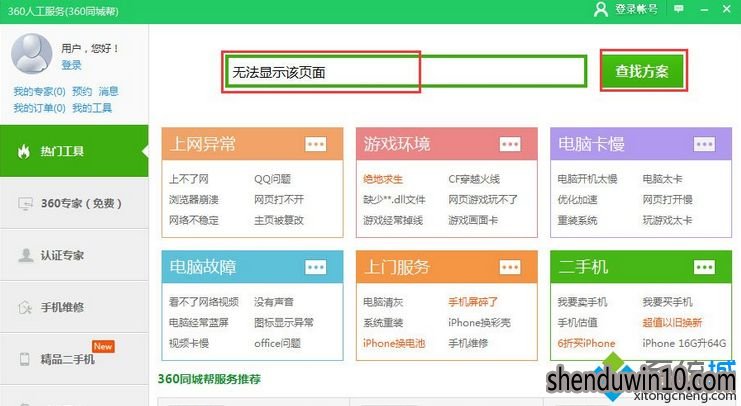
Task: Expand more options on 电脑故障 card
Action: (316, 268)
